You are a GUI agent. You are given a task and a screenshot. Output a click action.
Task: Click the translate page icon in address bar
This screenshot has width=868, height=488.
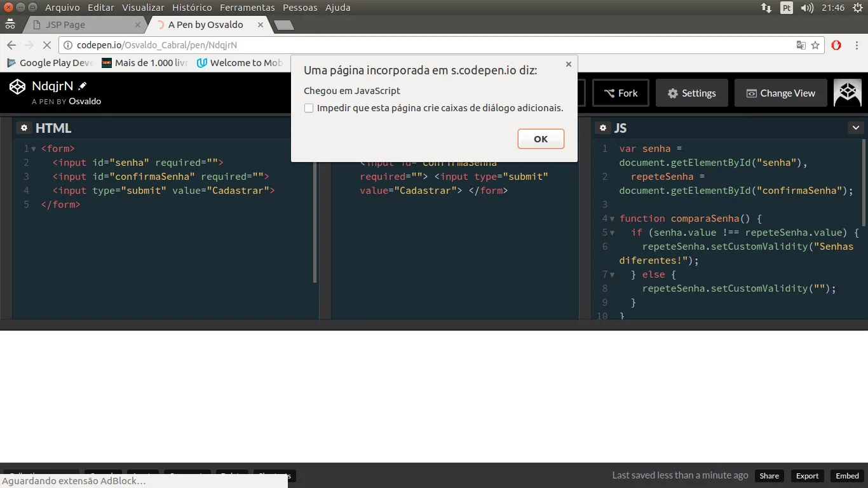[x=801, y=45]
